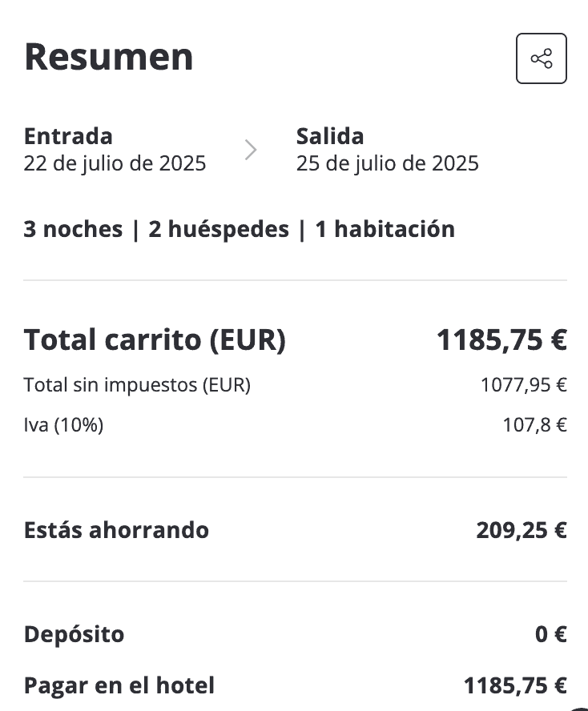Click check-out date 25 de julio de 2025

[x=387, y=163]
